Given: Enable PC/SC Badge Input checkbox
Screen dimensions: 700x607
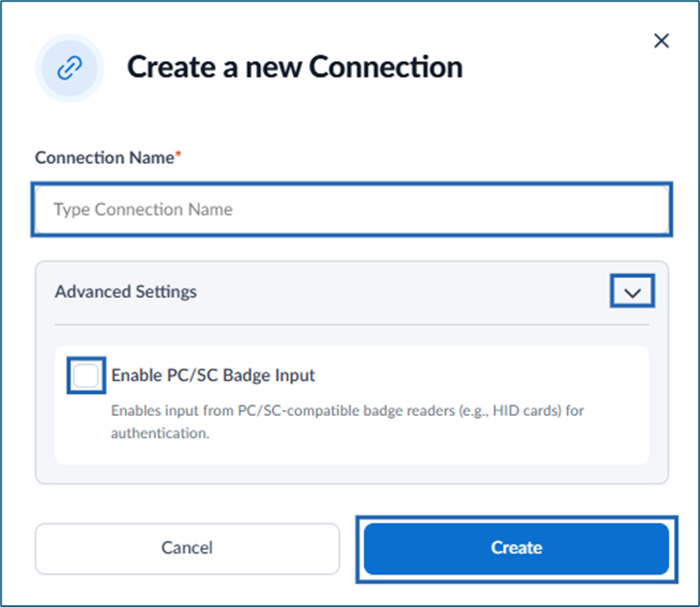Looking at the screenshot, I should pos(86,375).
